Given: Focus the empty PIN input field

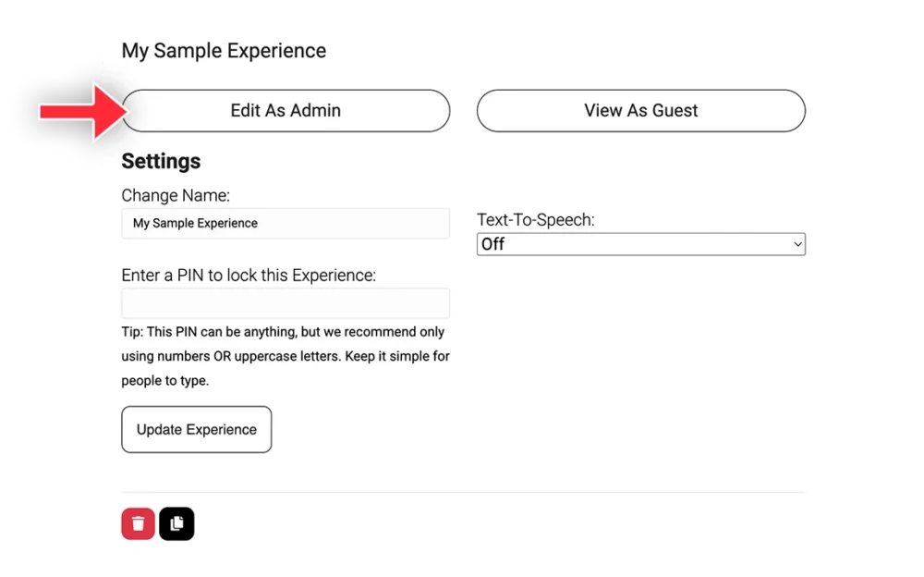Looking at the screenshot, I should [x=286, y=303].
